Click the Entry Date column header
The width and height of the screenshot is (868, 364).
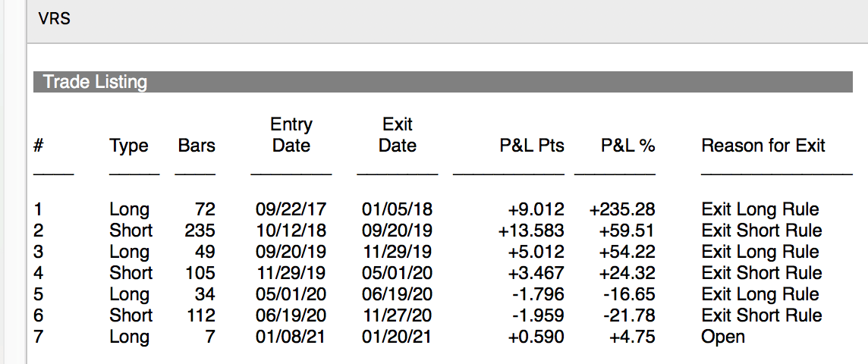pyautogui.click(x=291, y=135)
